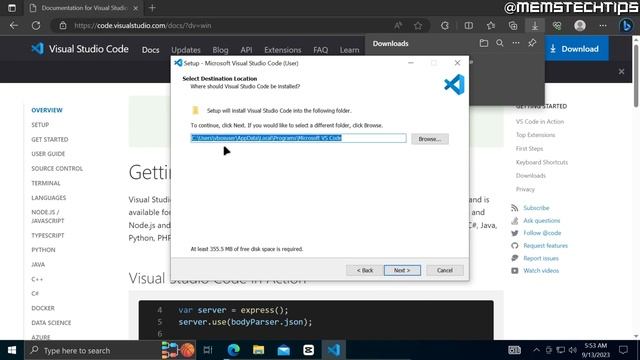Open DOCKER in docs sidebar
This screenshot has height=360, width=640.
coord(43,308)
